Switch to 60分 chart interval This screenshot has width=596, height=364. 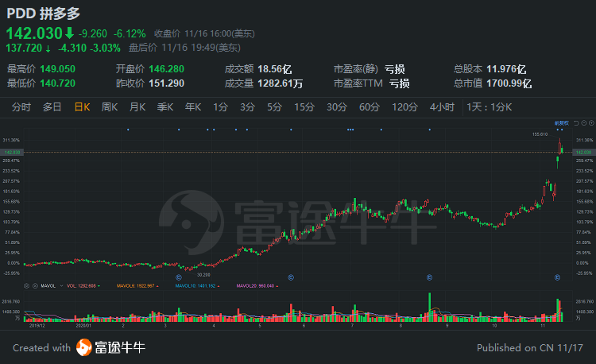pyautogui.click(x=370, y=107)
